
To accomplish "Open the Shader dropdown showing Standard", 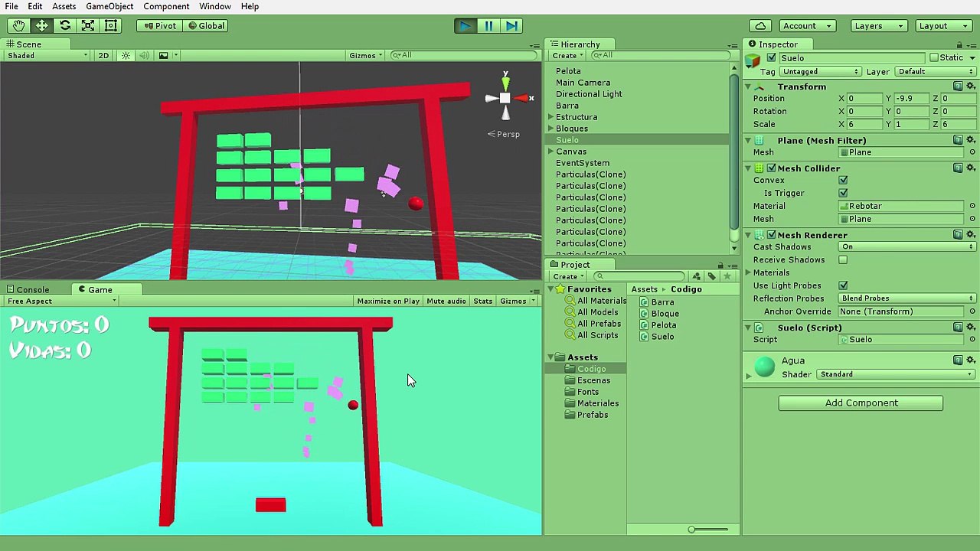I will pyautogui.click(x=896, y=375).
